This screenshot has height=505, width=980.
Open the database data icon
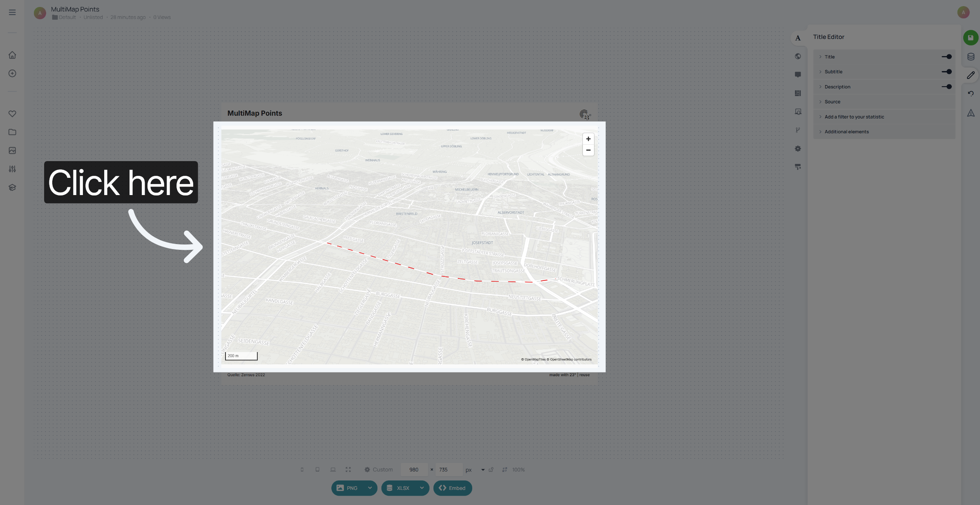click(971, 57)
